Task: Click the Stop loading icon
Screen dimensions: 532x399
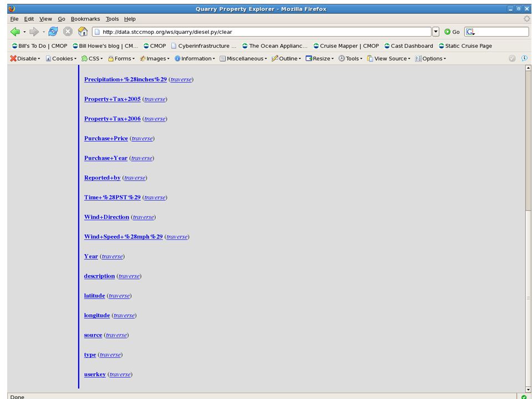Action: coord(68,32)
